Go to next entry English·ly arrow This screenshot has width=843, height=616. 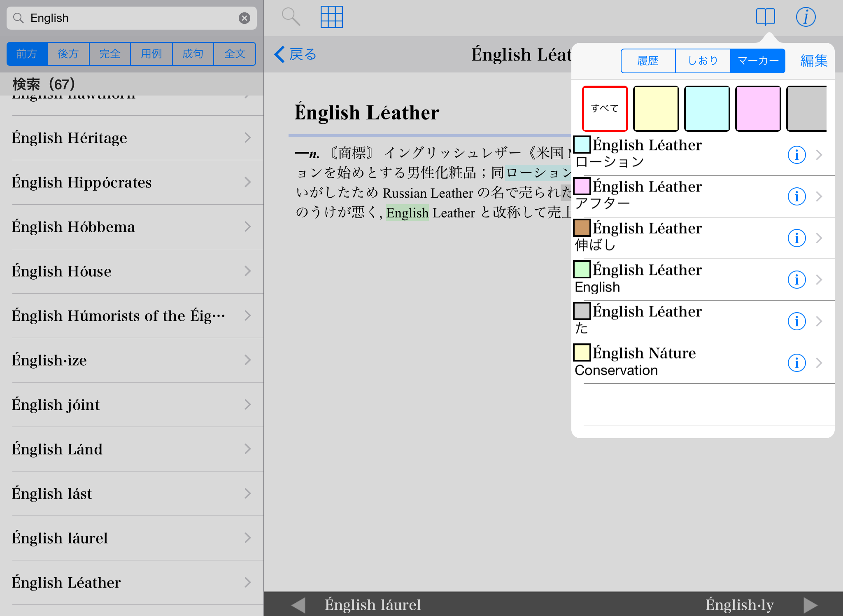point(810,605)
